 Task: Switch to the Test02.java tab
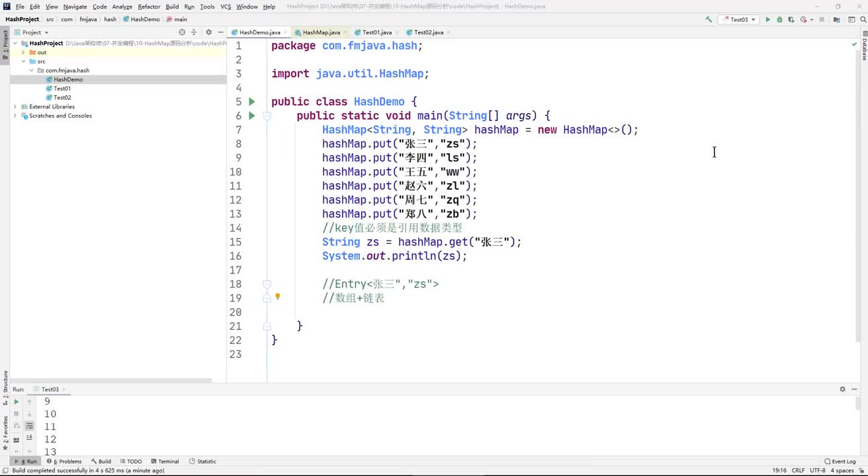[x=429, y=32]
